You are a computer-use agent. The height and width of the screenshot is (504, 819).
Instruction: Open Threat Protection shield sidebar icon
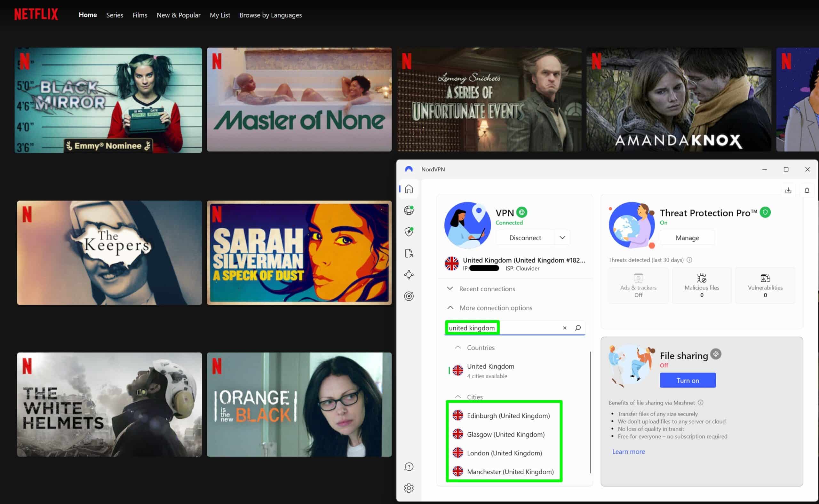click(x=409, y=232)
